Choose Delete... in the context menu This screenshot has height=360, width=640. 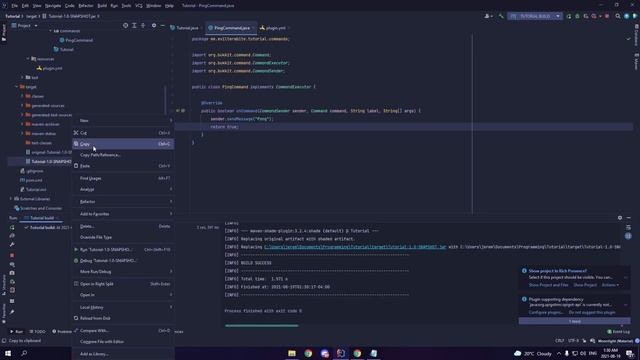tap(123, 226)
